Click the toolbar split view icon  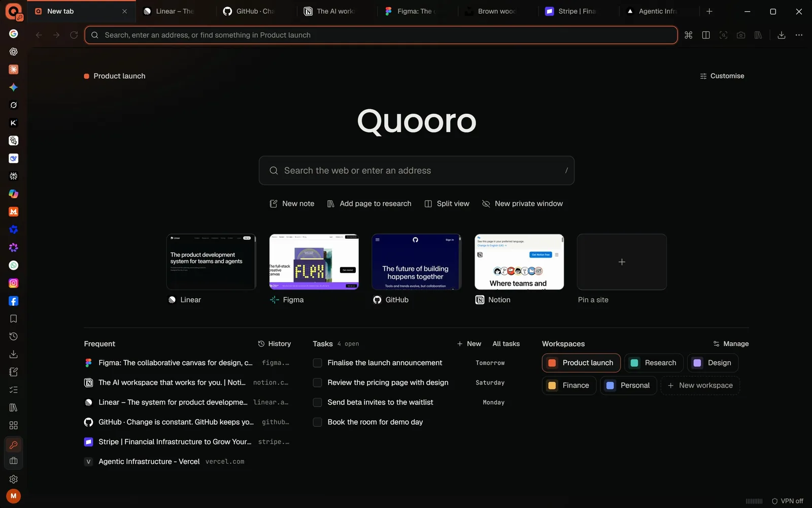pyautogui.click(x=706, y=35)
